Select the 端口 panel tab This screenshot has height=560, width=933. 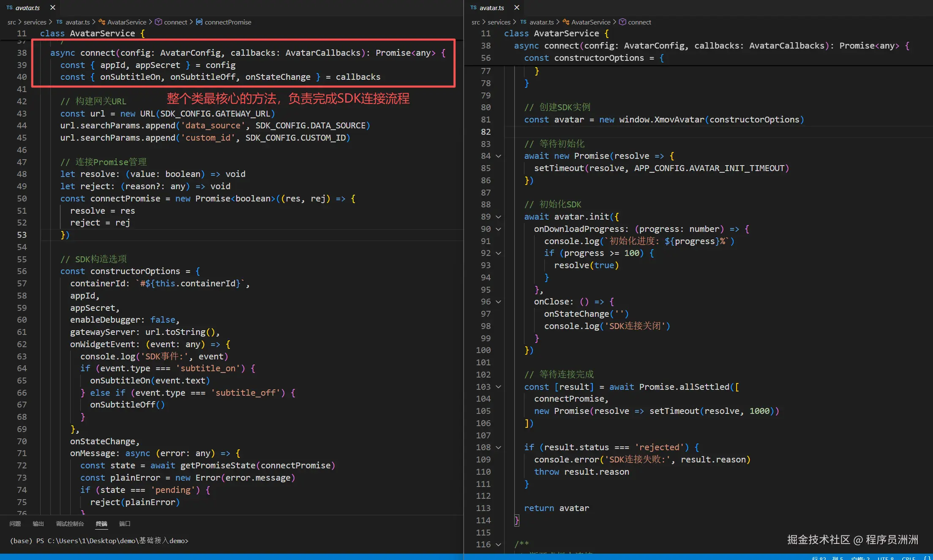(125, 524)
